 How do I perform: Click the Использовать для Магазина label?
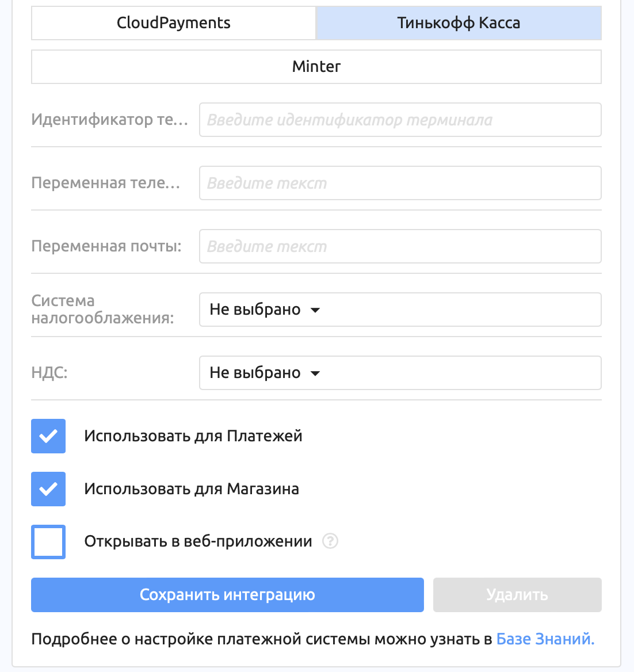click(x=192, y=489)
